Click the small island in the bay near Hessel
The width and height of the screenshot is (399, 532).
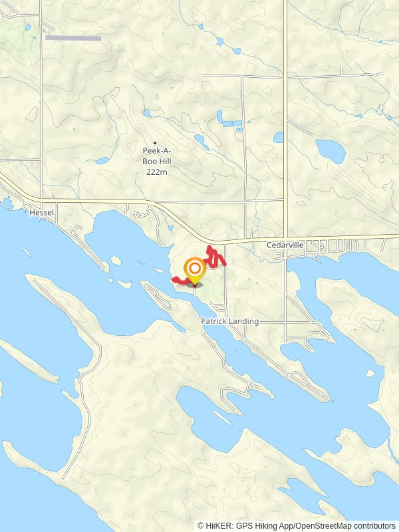(116, 261)
